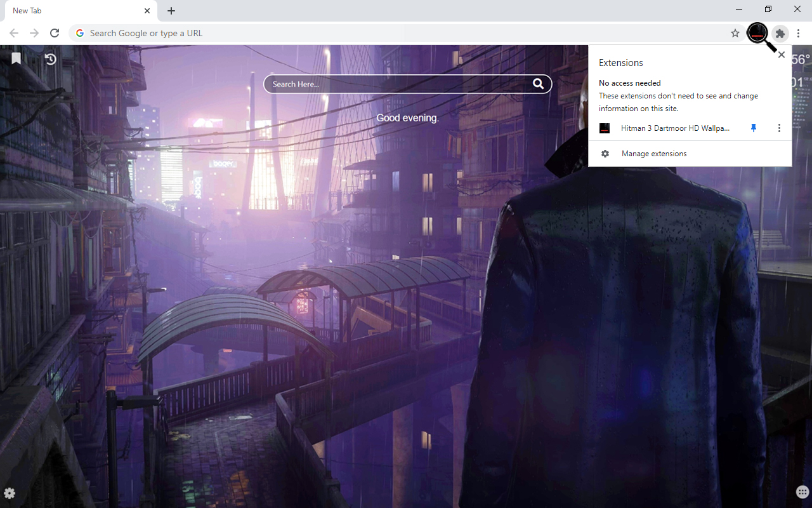Open the history clock icon
Viewport: 812px width, 508px height.
pos(51,59)
